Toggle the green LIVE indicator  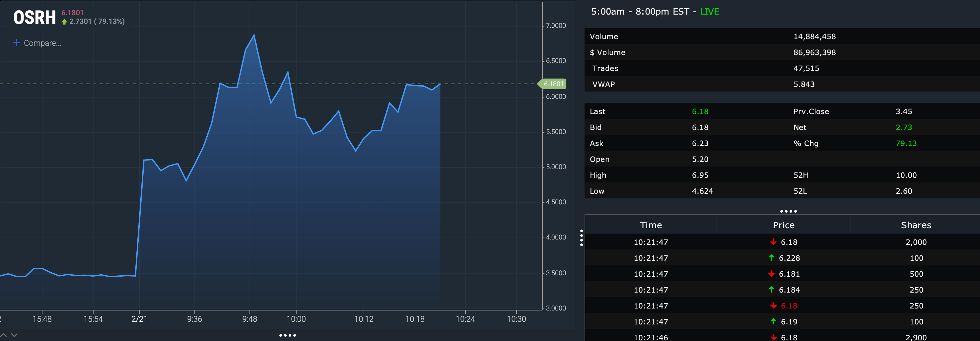709,11
